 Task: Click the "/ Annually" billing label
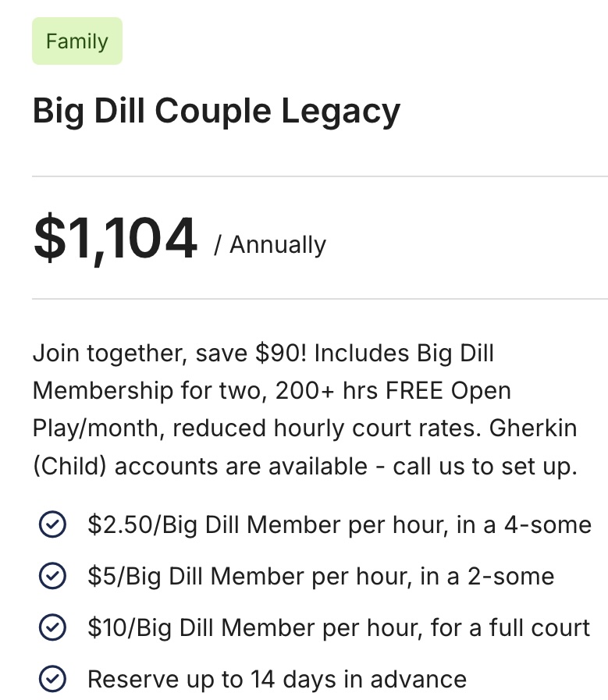tap(270, 245)
